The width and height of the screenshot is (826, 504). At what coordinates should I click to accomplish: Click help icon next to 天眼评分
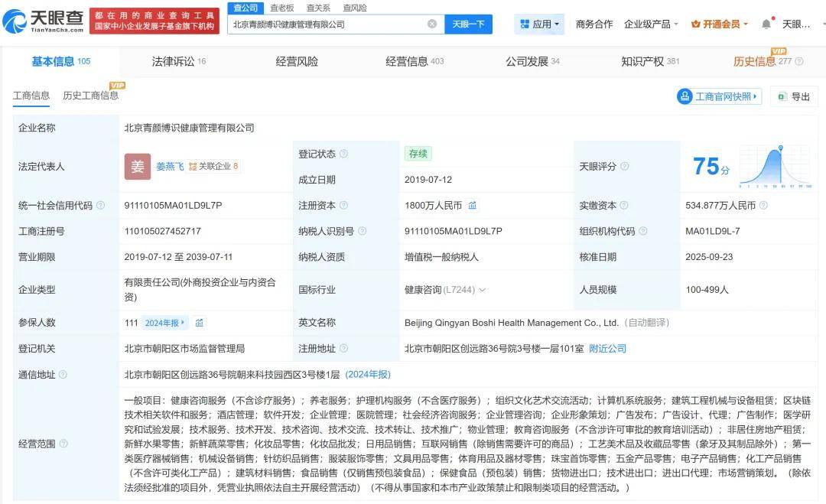pyautogui.click(x=624, y=167)
